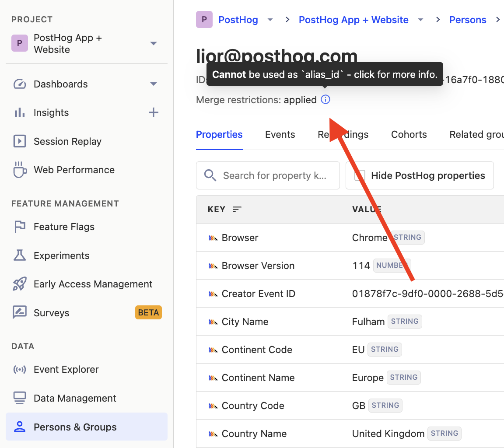This screenshot has width=504, height=448.
Task: Select the Early Access Management rocket icon
Action: click(19, 283)
